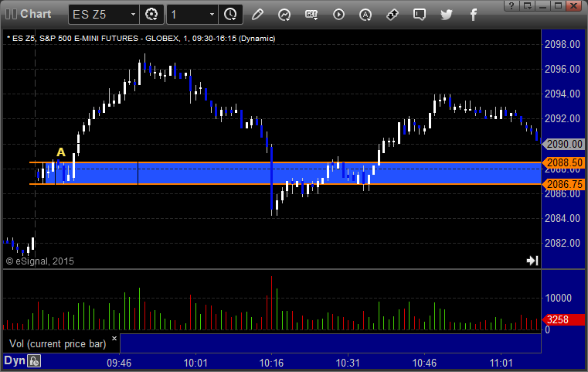The width and height of the screenshot is (588, 372).
Task: Toggle the lock icon beside Dyn
Action: [x=34, y=361]
